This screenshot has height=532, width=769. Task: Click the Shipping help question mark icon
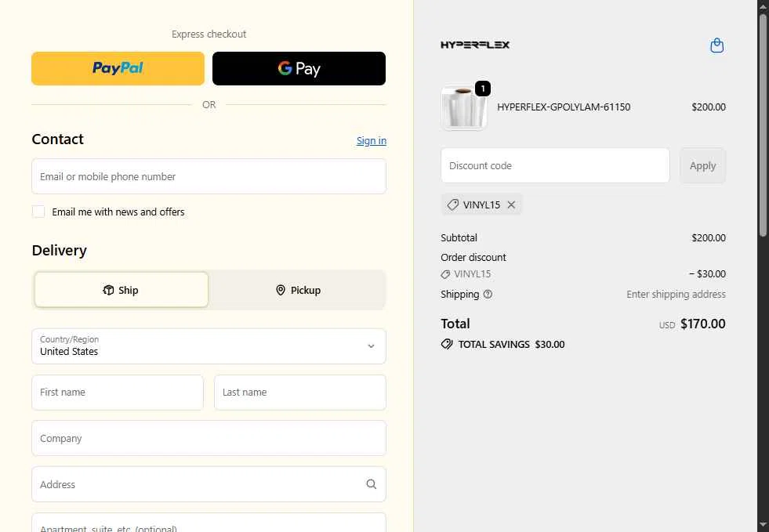[x=488, y=294]
